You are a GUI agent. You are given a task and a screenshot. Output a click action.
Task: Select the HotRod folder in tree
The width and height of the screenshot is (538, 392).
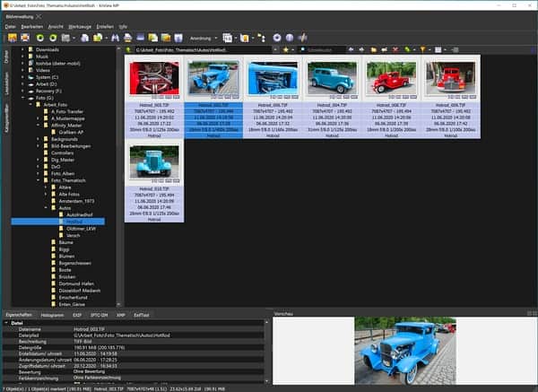click(74, 222)
